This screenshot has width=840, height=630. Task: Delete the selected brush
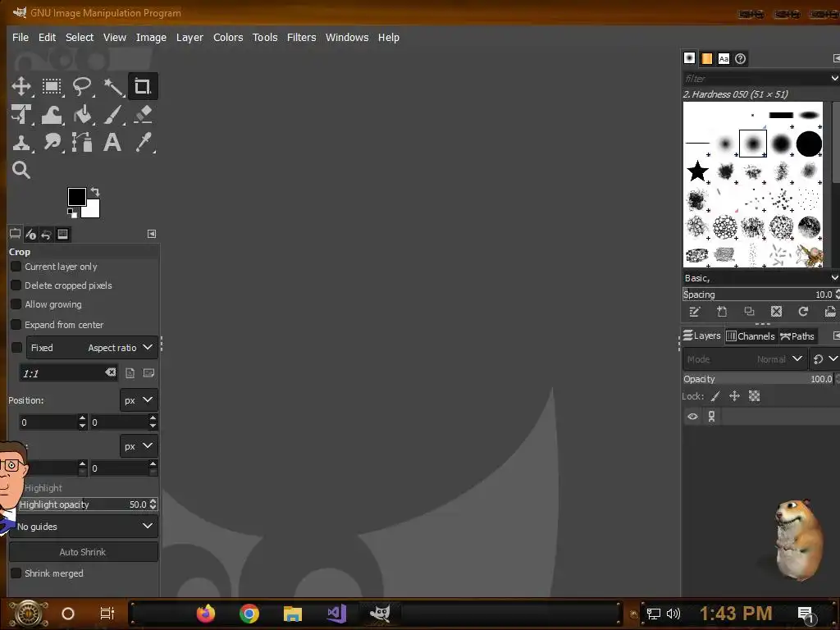pyautogui.click(x=776, y=312)
